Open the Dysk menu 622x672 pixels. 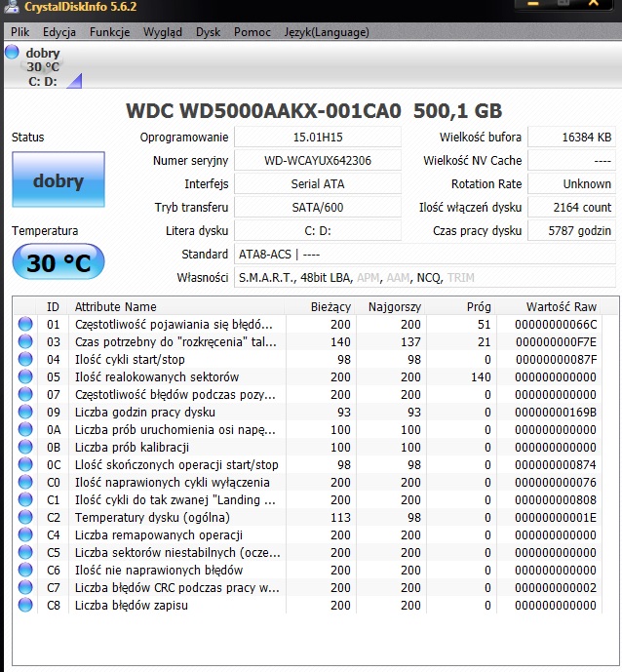[x=209, y=32]
